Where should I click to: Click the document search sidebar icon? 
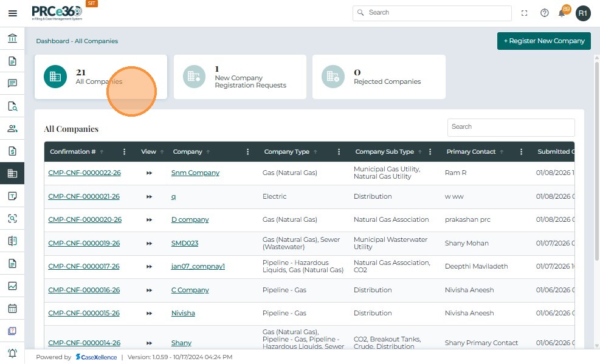12,106
